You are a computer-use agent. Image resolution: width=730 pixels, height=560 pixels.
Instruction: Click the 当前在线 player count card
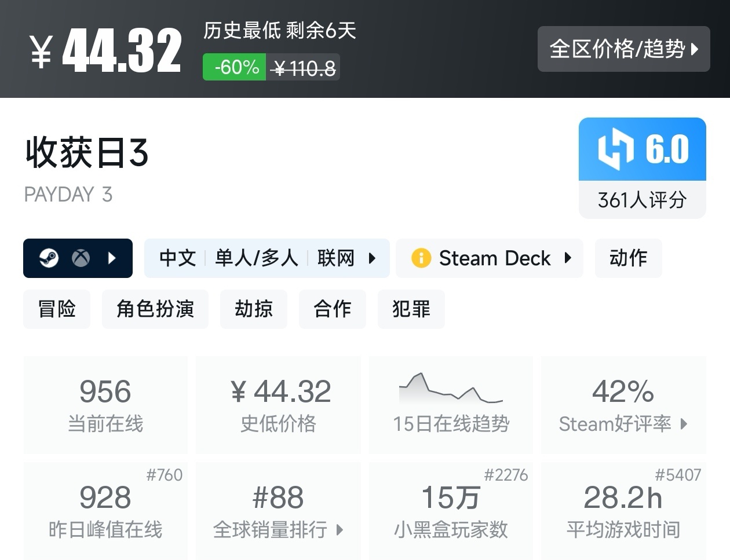coord(105,404)
